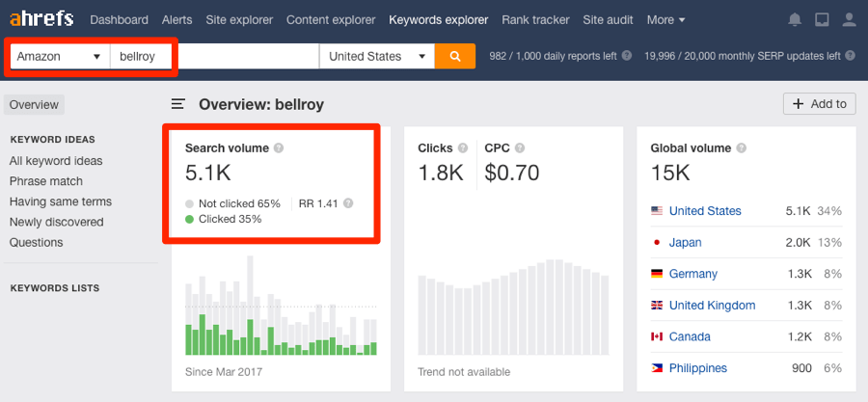The image size is (868, 402).
Task: Click help icon beside daily reports left
Action: point(627,56)
